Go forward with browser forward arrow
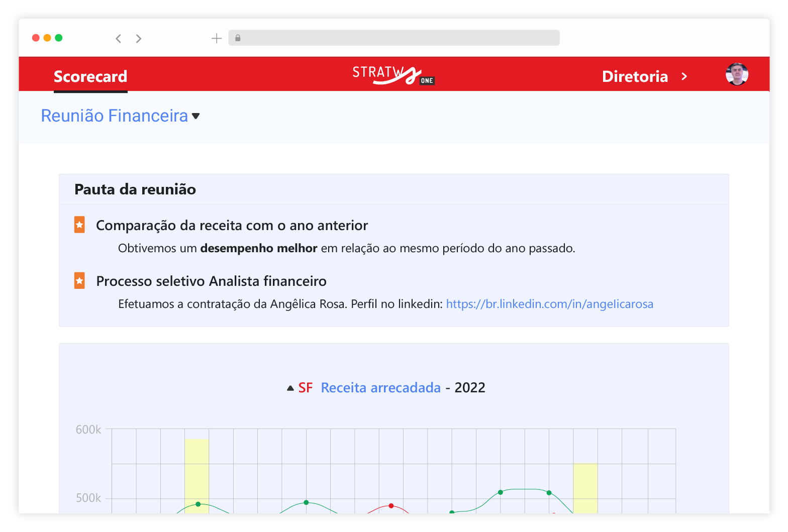This screenshot has width=788, height=532. point(139,39)
